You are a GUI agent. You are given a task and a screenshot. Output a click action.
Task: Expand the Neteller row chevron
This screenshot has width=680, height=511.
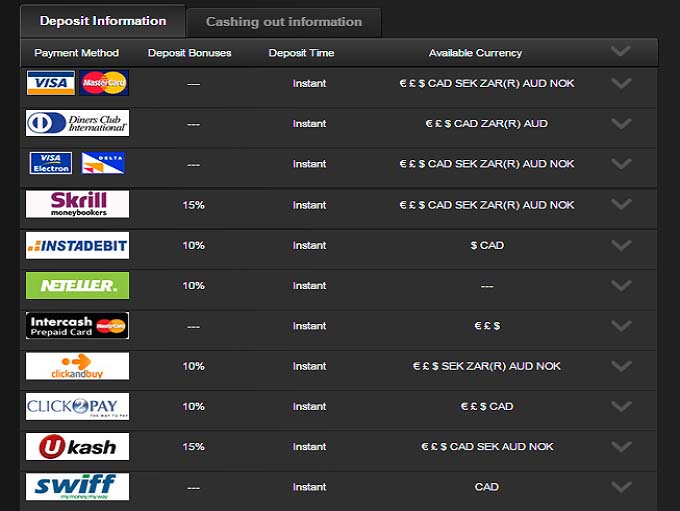point(621,285)
